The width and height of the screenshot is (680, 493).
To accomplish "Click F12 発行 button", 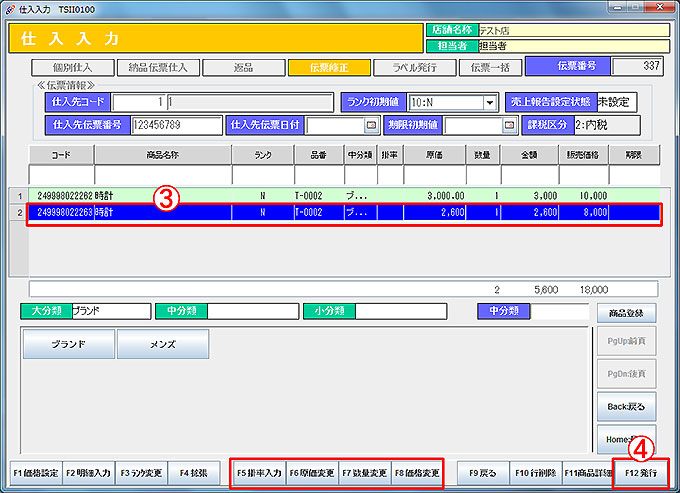I will click(640, 471).
